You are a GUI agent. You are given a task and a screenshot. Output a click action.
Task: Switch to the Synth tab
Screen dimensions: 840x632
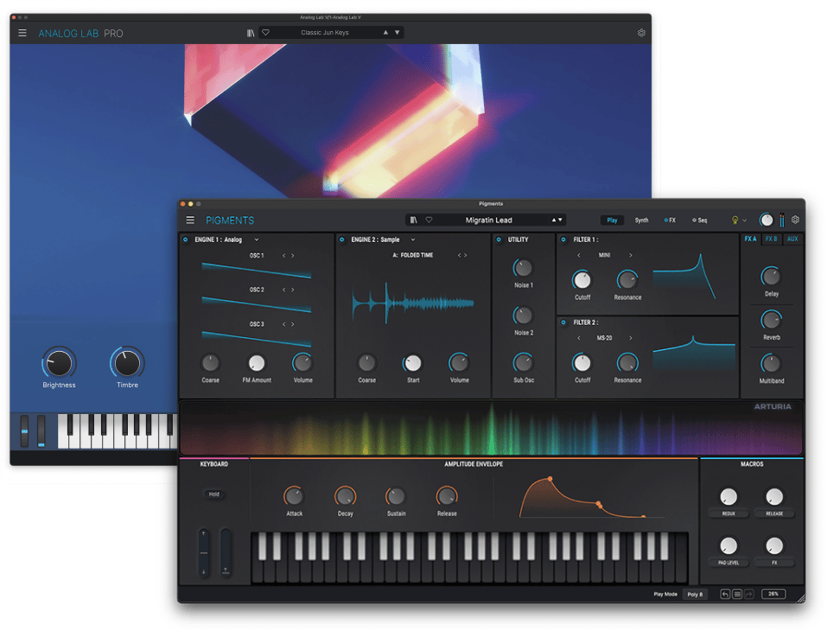pyautogui.click(x=641, y=220)
